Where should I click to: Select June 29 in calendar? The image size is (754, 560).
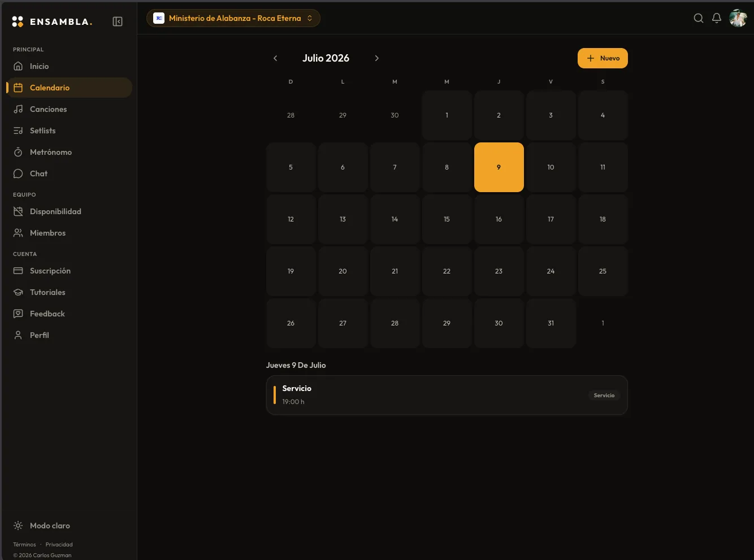click(x=343, y=115)
